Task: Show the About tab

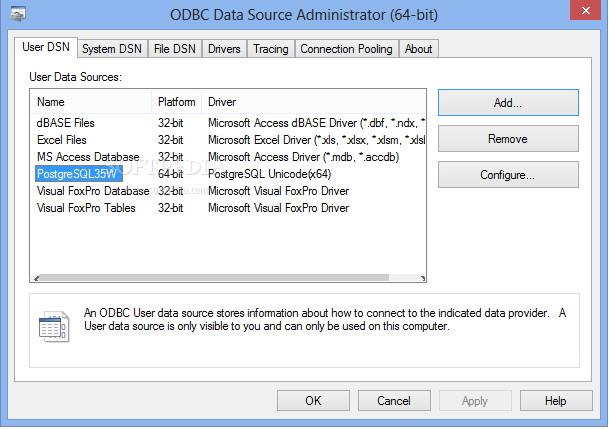Action: click(419, 48)
